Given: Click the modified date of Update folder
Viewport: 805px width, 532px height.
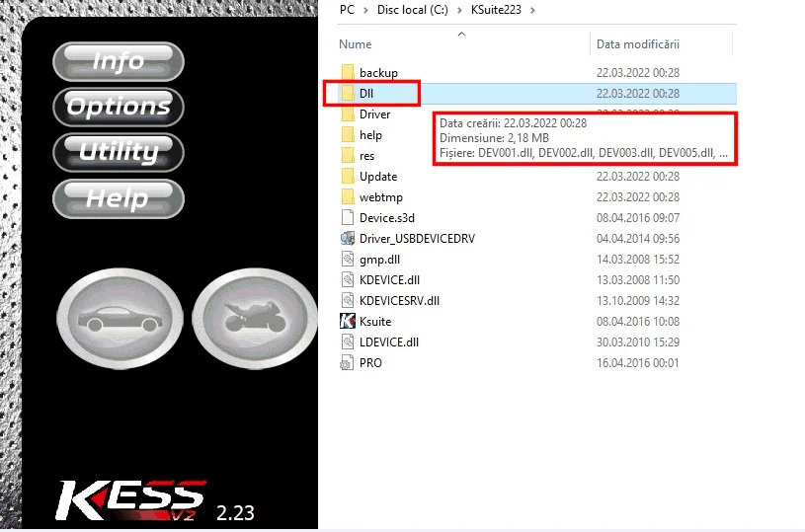Looking at the screenshot, I should [638, 177].
